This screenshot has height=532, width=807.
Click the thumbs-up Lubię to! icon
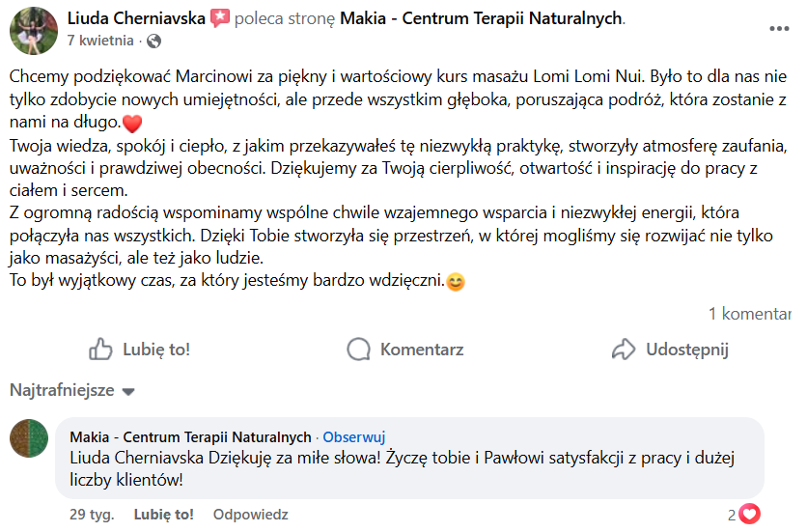pos(100,350)
